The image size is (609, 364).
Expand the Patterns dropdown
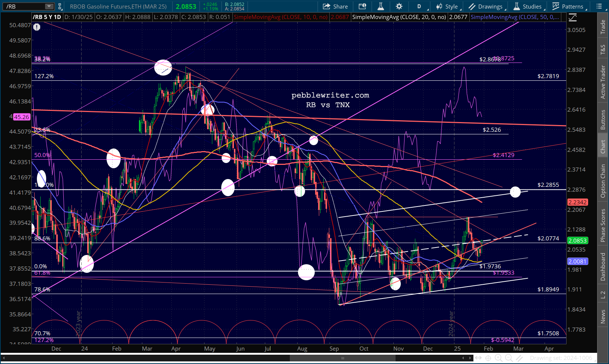[x=570, y=6]
